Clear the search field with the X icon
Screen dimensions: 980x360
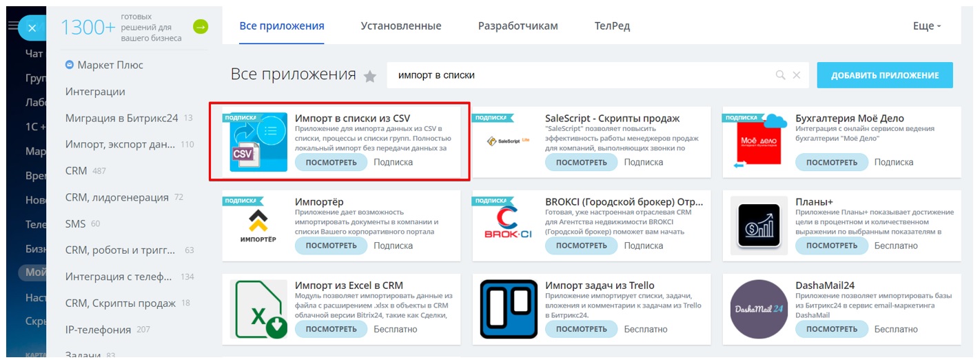point(797,75)
